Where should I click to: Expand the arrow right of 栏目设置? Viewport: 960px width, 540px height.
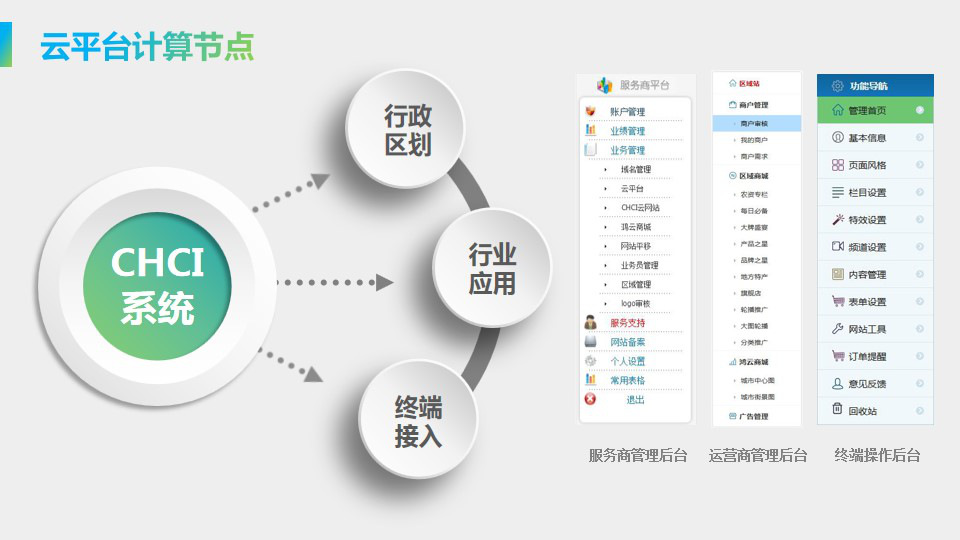tap(919, 192)
